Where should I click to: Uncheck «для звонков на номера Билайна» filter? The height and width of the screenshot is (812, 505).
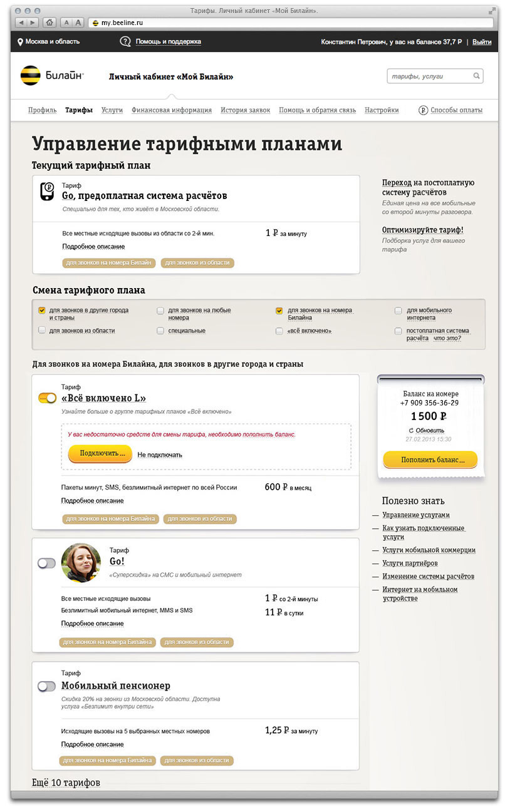tap(279, 311)
